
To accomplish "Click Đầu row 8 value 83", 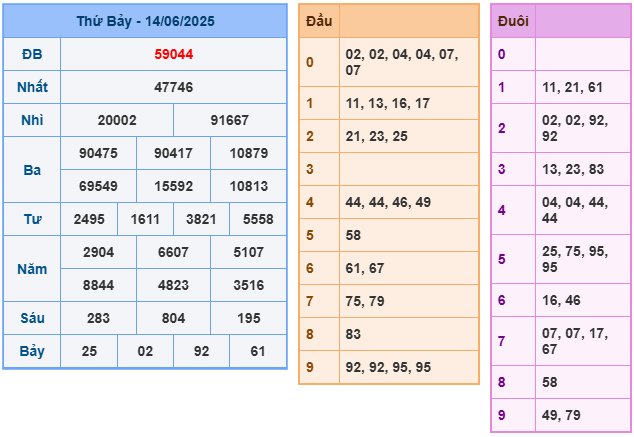I will [353, 335].
